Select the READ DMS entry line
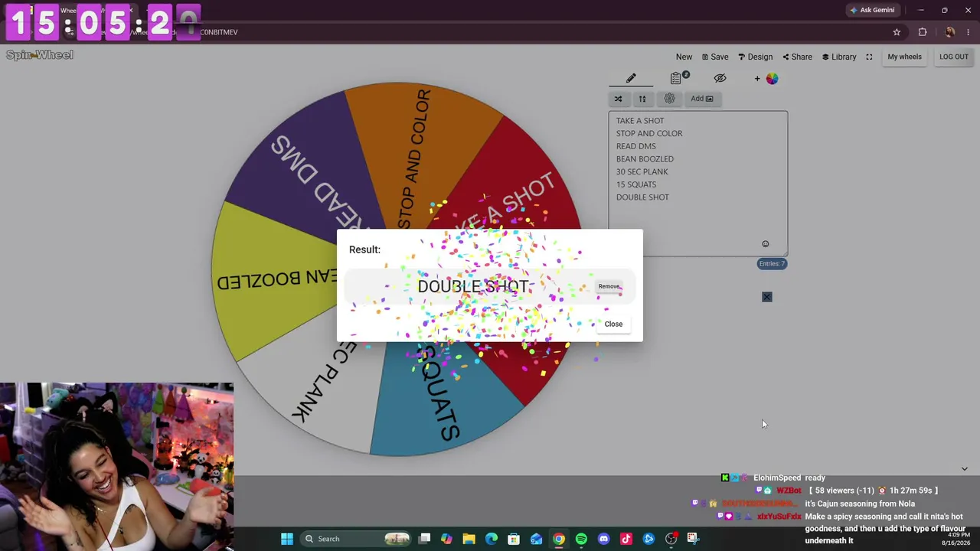980x551 pixels. coord(636,146)
